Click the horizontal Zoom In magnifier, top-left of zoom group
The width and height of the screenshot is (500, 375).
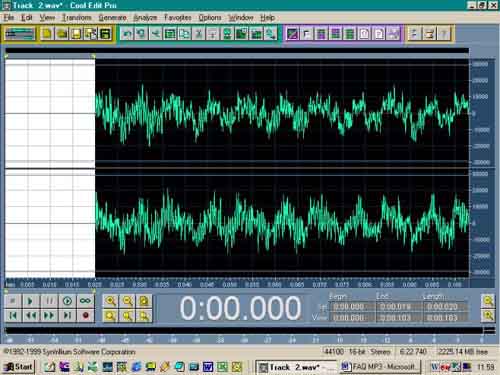click(x=110, y=301)
